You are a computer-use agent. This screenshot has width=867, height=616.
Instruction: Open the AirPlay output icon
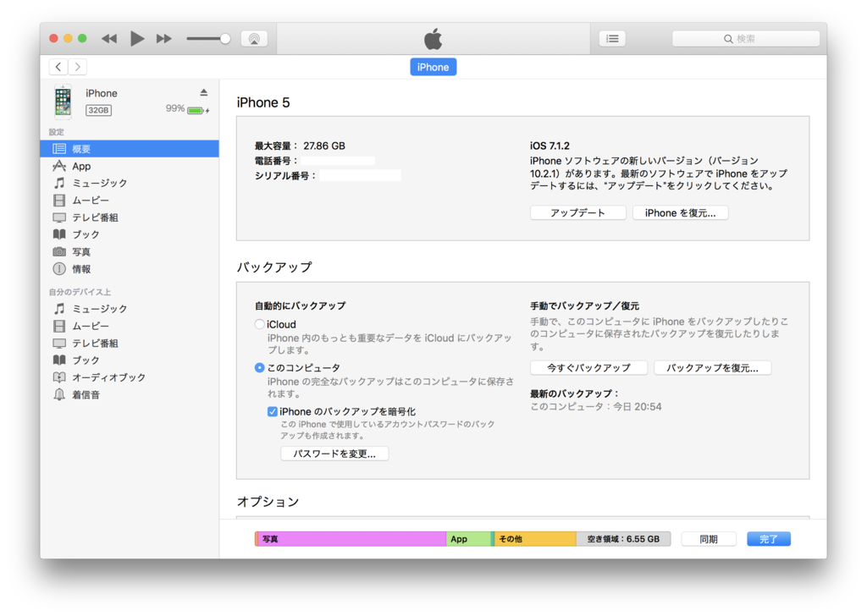pyautogui.click(x=254, y=39)
